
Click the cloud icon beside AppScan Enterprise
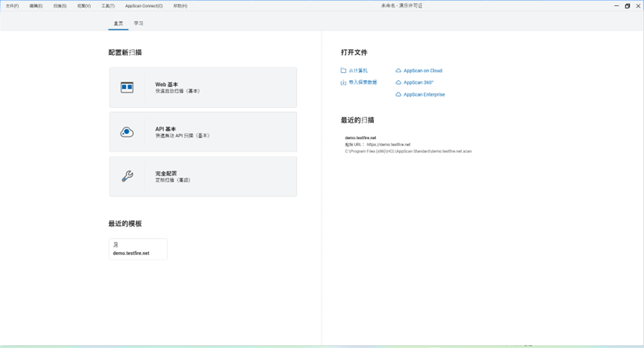[x=398, y=94]
